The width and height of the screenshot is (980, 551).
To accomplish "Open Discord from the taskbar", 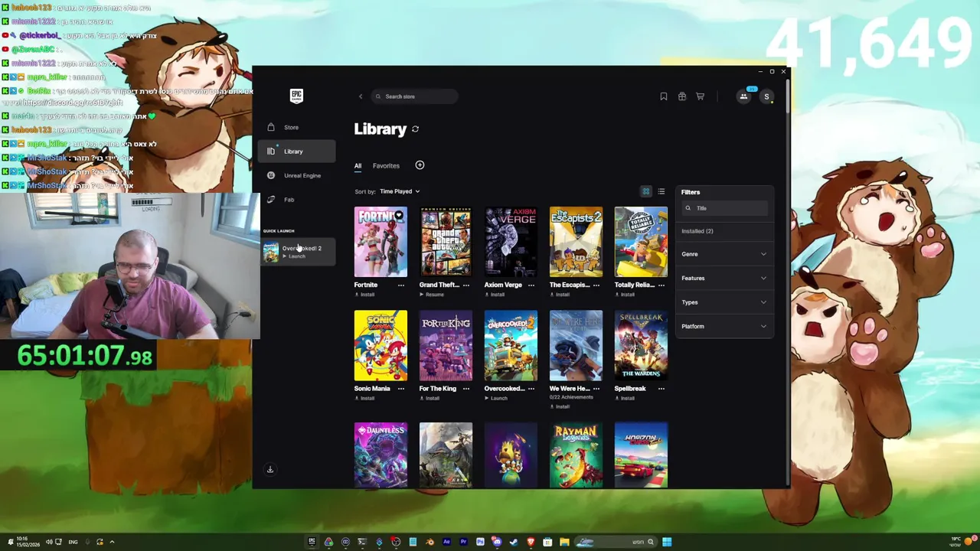I will pyautogui.click(x=497, y=542).
